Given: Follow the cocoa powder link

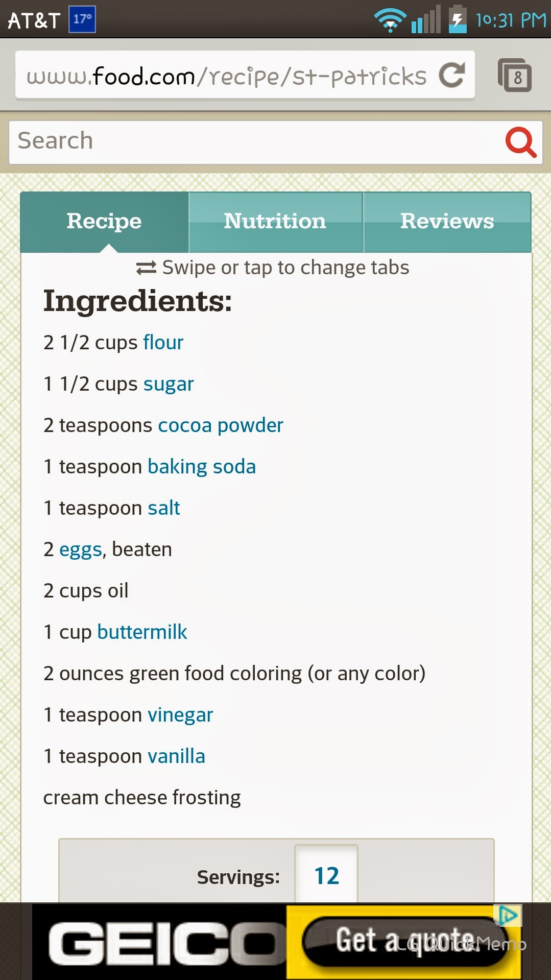Looking at the screenshot, I should coord(221,425).
